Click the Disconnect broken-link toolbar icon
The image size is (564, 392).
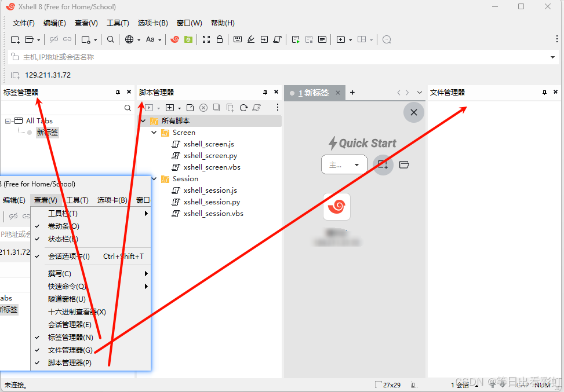pyautogui.click(x=54, y=39)
